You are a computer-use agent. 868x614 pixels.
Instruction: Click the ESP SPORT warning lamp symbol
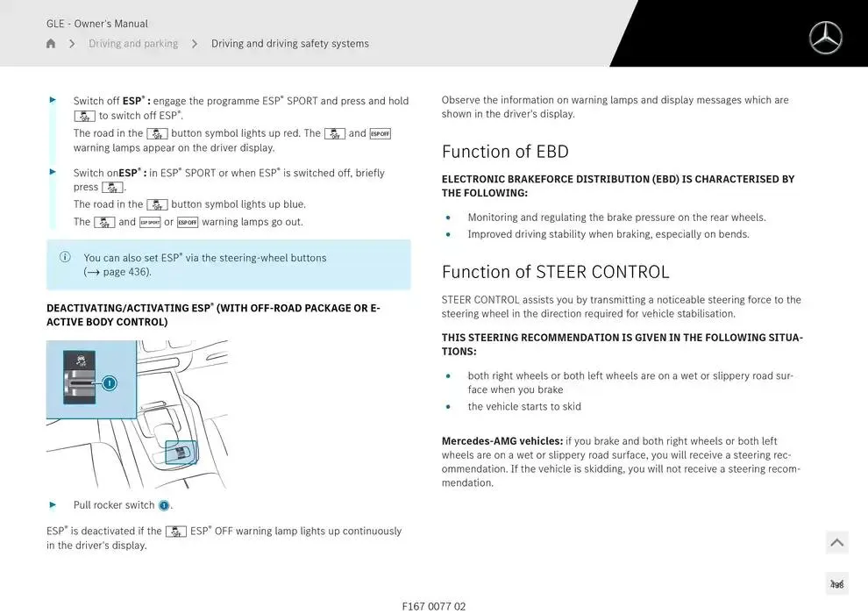[x=150, y=222]
